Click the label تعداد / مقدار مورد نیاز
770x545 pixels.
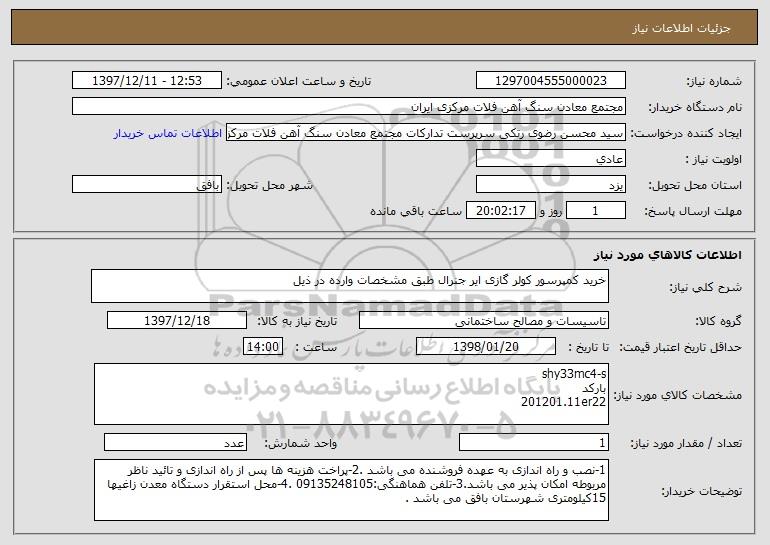coord(686,443)
